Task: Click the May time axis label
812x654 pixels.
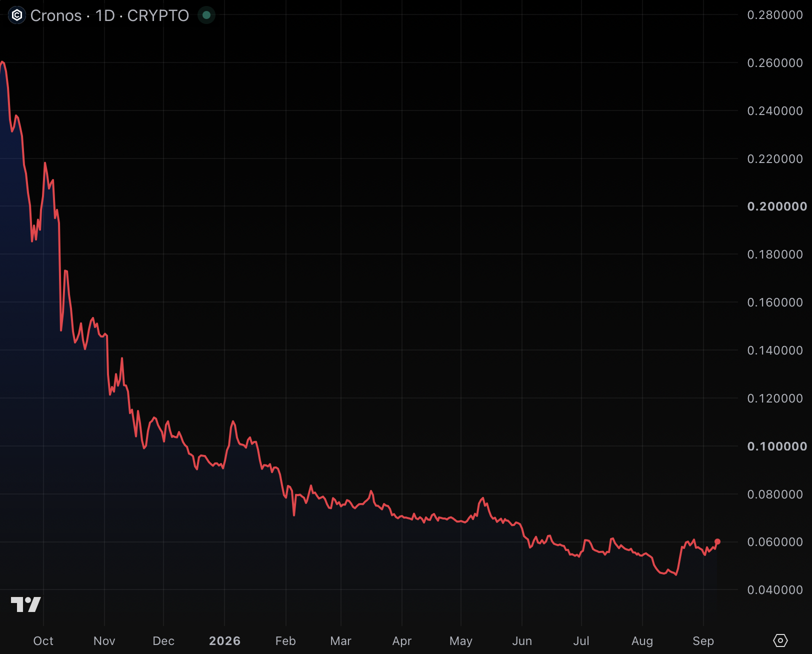Action: [461, 641]
